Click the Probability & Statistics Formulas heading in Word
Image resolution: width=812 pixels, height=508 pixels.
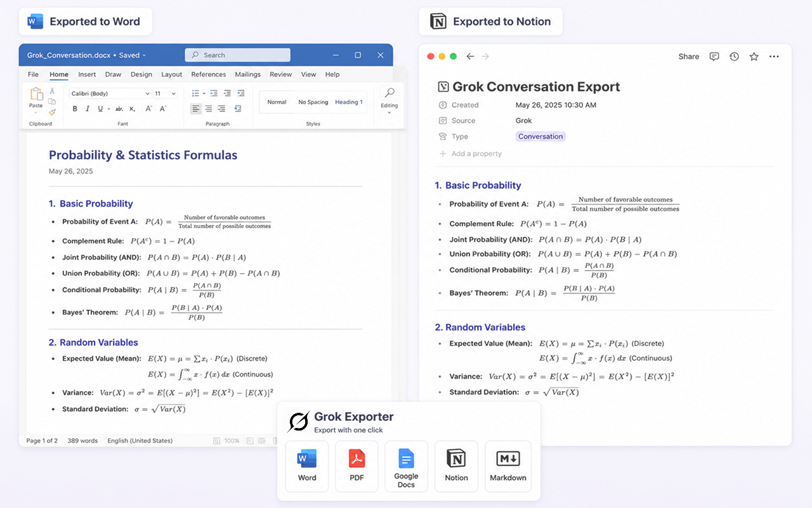pyautogui.click(x=143, y=155)
